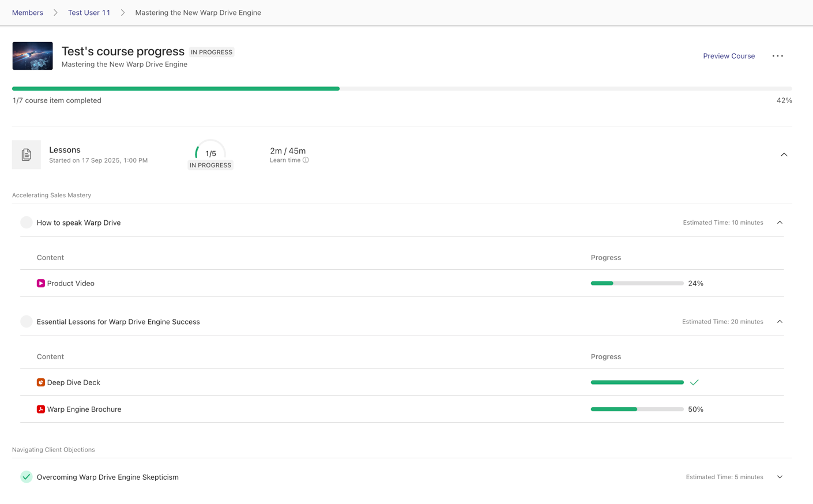Click the Deep Dive Deck presentation icon
This screenshot has width=813, height=504.
[x=41, y=382]
